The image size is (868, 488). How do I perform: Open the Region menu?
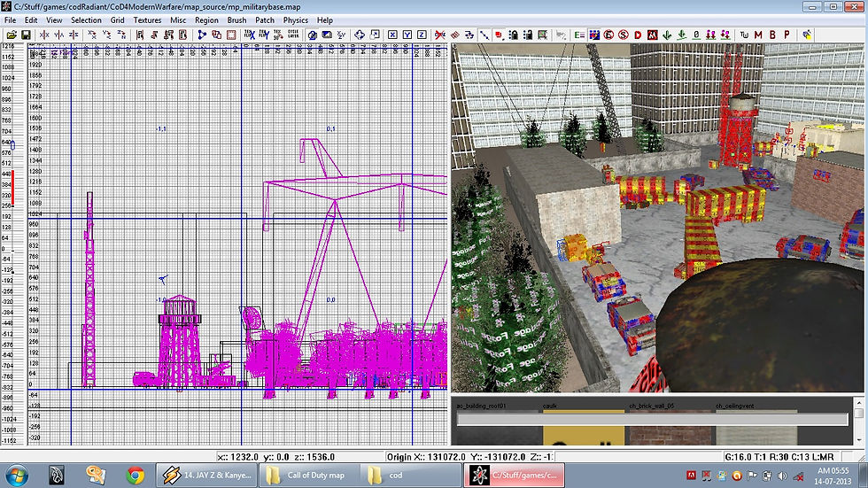click(206, 19)
